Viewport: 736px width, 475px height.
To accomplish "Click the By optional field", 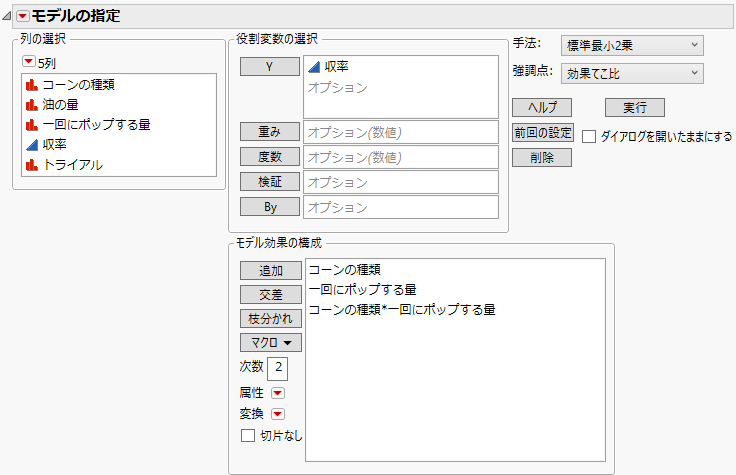I will point(401,207).
